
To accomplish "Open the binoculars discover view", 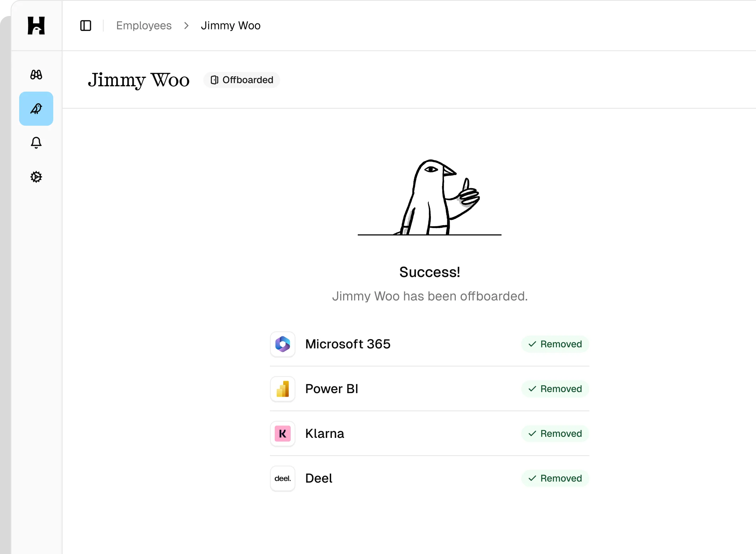I will click(36, 75).
